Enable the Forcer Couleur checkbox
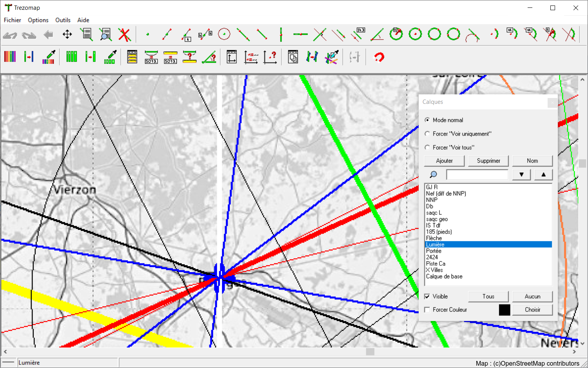Viewport: 588px width, 368px height. [x=427, y=310]
